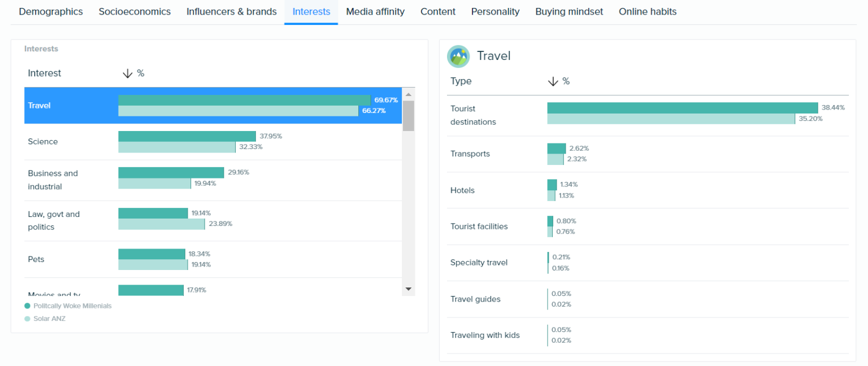Go to Media affinity tab
868x366 pixels.
(375, 11)
